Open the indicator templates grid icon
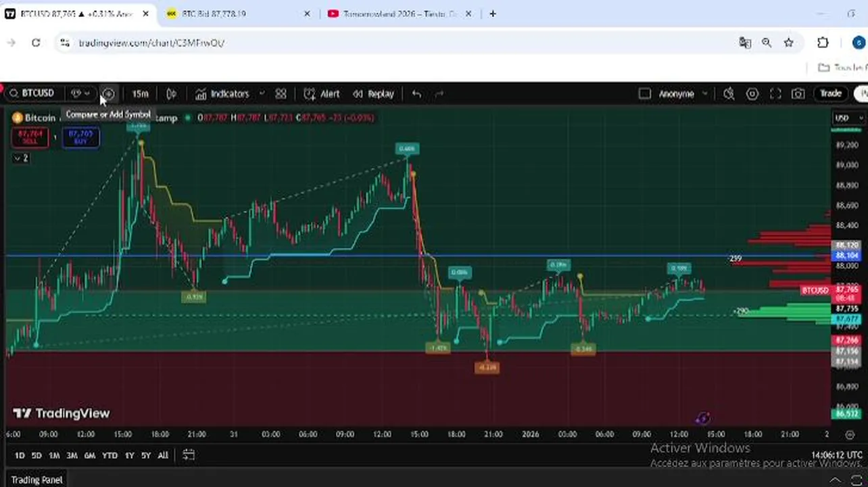This screenshot has width=868, height=487. coord(281,94)
